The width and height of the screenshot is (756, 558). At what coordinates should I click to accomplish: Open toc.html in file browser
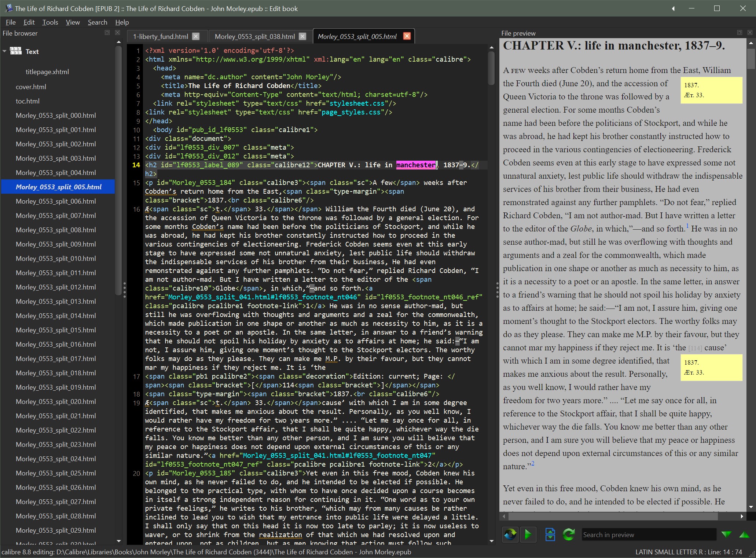tap(27, 101)
